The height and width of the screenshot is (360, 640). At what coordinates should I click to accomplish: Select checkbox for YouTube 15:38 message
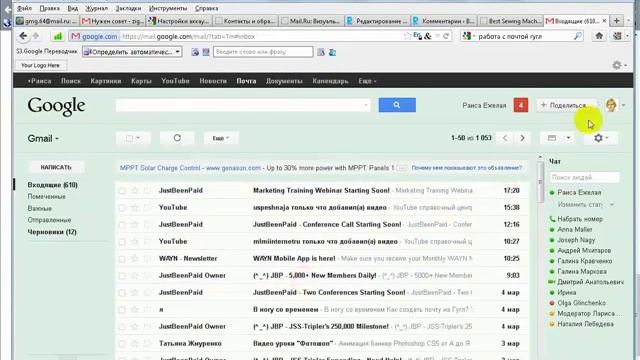122,208
